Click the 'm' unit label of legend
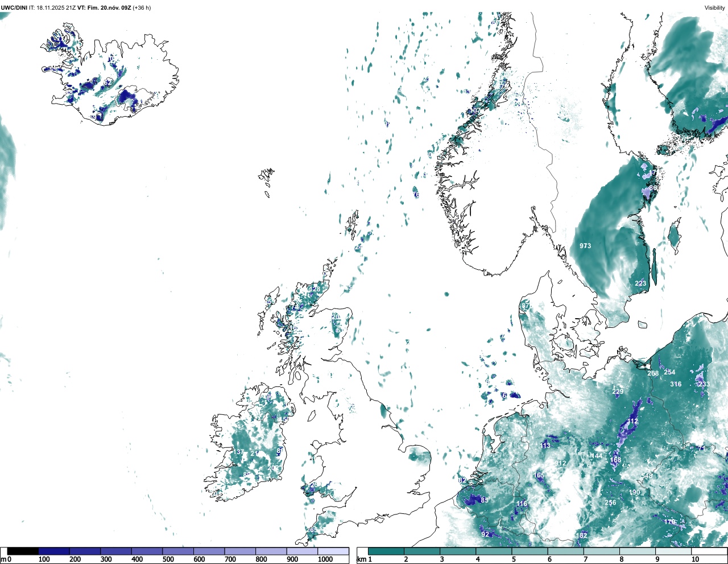 coord(3,559)
